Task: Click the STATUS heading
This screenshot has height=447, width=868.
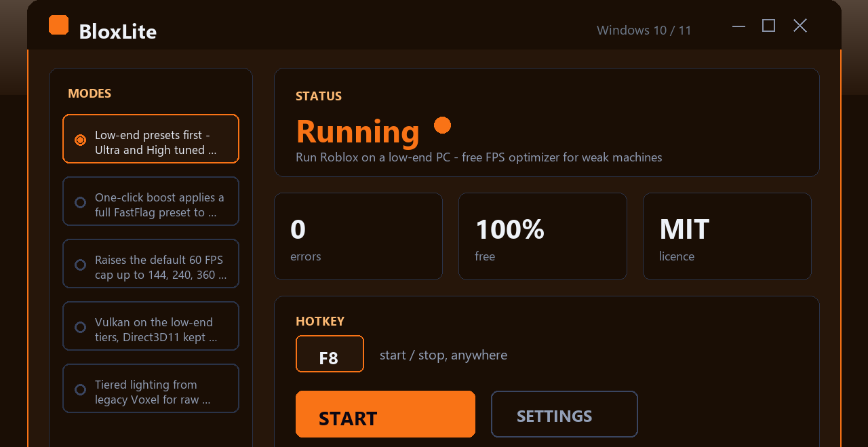Action: (x=319, y=96)
